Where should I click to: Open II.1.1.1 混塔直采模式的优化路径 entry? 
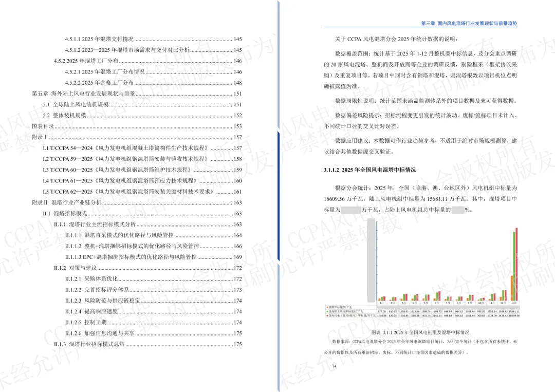click(153, 235)
